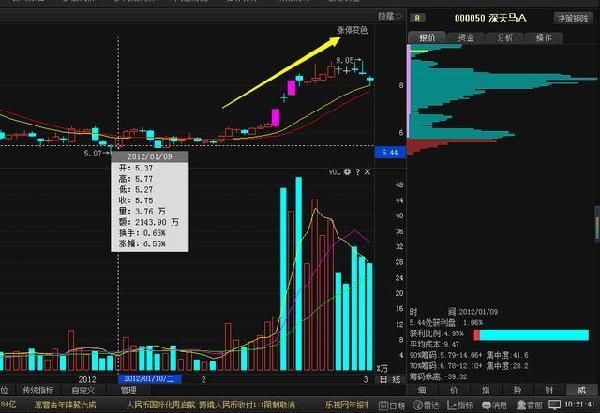600x413 pixels.
Task: Click the clock in the status bar
Action: (x=579, y=404)
